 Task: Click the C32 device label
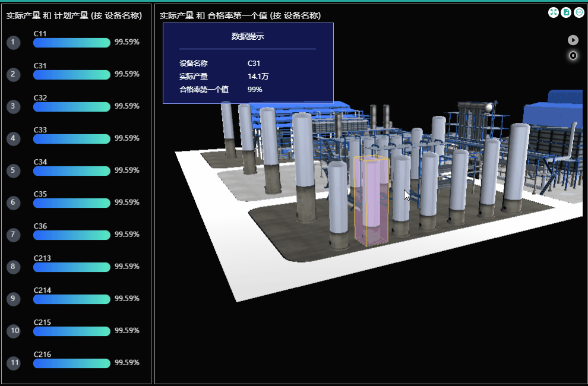pyautogui.click(x=40, y=98)
